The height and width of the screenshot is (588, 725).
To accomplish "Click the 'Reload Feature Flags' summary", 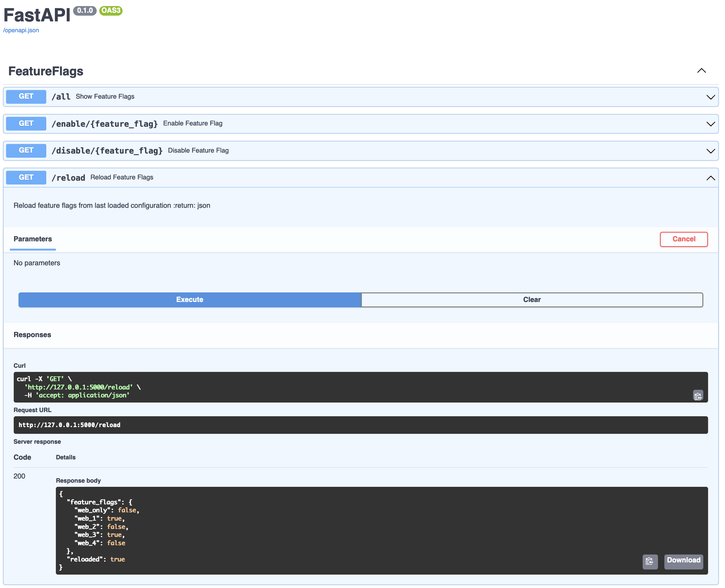I will (x=122, y=177).
